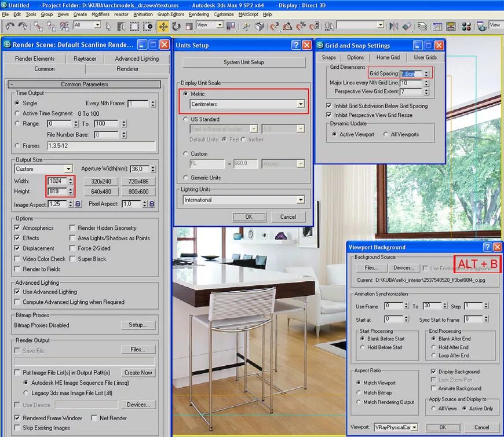Click the Undo arrow in the main toolbar
The height and width of the screenshot is (437, 504).
tap(10, 26)
